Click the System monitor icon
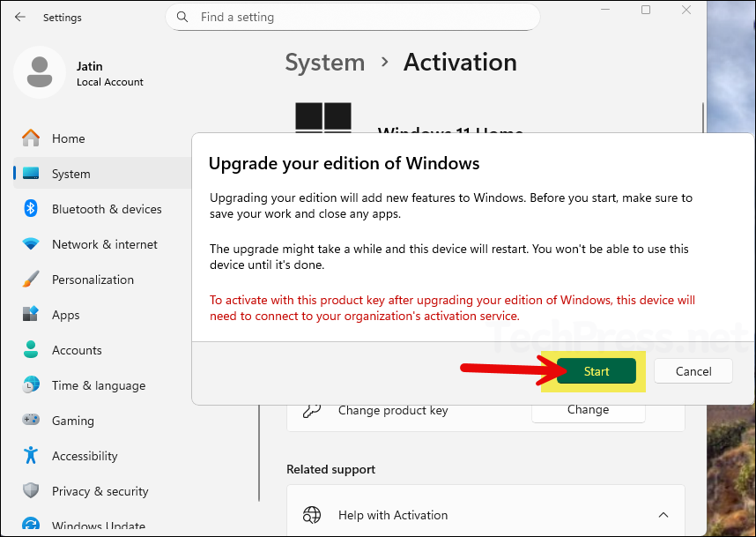The image size is (756, 537). (31, 173)
